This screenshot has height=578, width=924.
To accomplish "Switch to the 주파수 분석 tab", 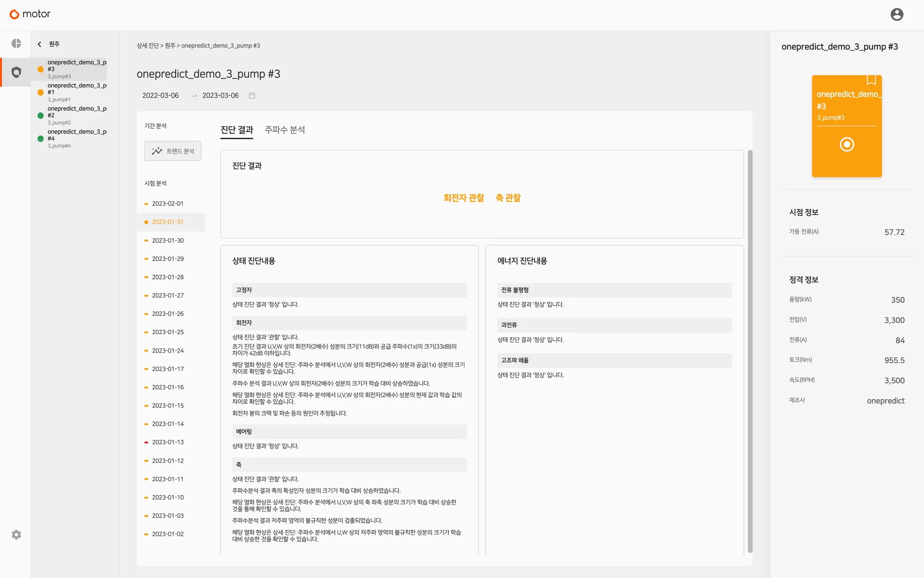I will click(285, 130).
